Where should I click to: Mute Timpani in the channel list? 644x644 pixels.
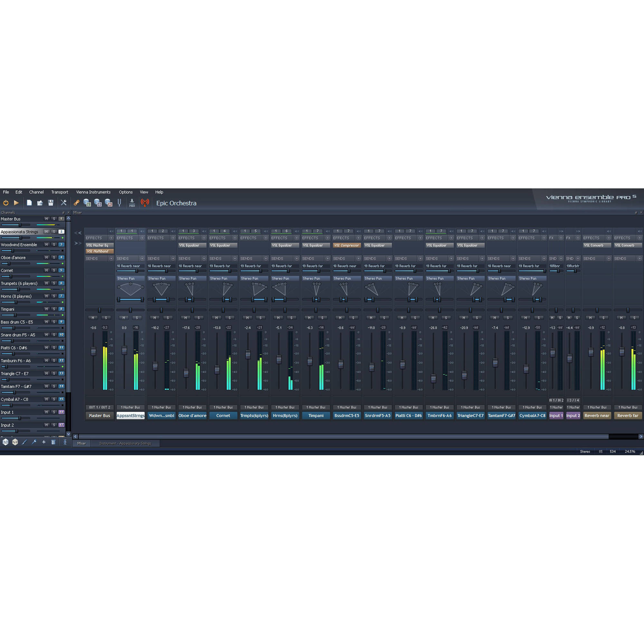click(46, 309)
